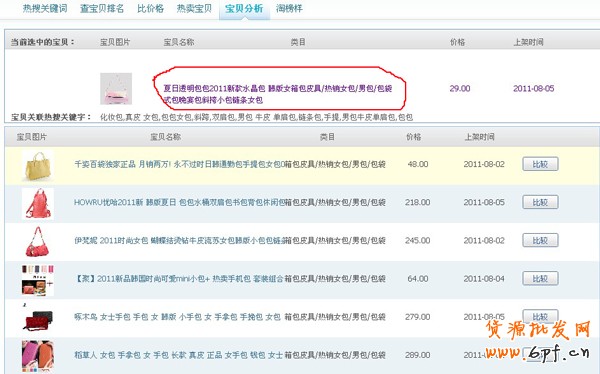Click 比较 button for the 245.00 item
600x374 pixels.
(x=540, y=240)
